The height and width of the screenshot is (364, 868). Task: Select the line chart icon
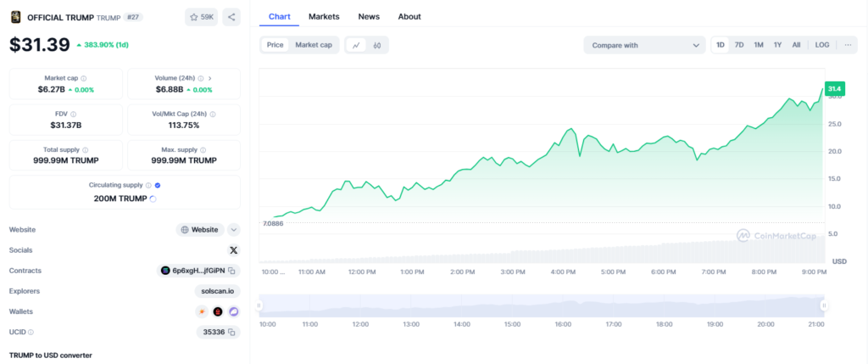[x=356, y=46]
